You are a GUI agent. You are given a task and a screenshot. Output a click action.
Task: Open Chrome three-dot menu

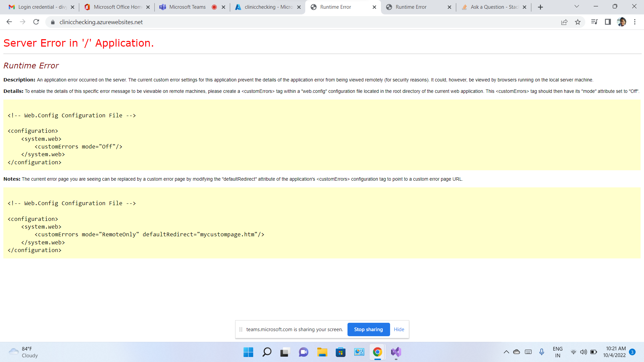(x=635, y=22)
